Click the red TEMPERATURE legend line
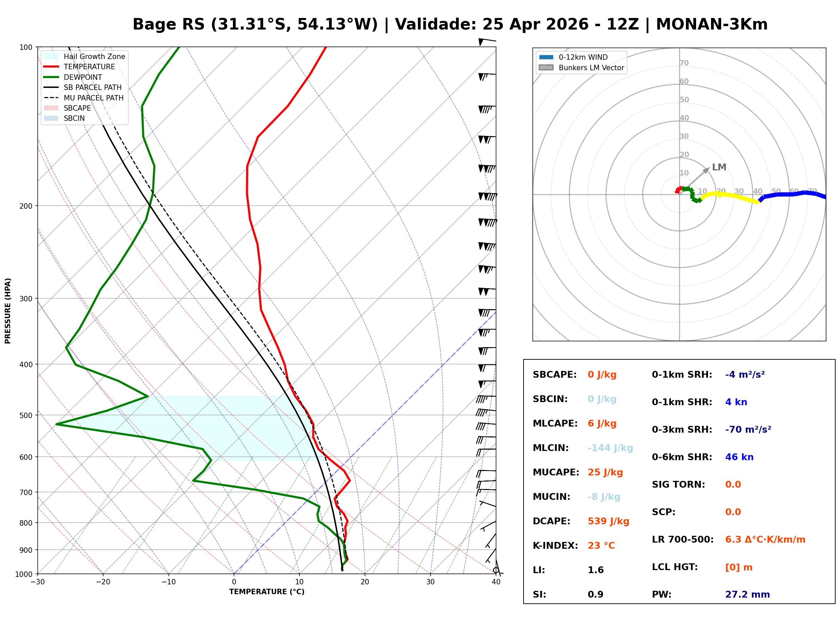 click(51, 67)
